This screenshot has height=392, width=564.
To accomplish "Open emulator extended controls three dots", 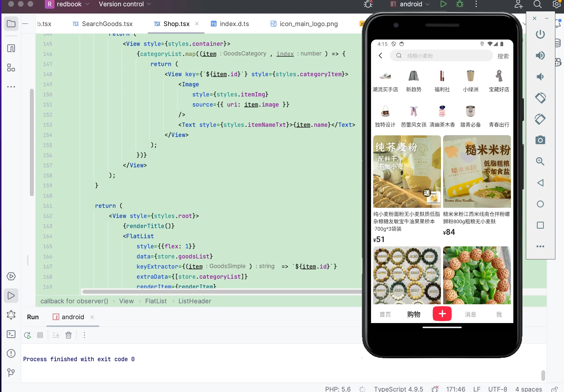I will [x=540, y=246].
